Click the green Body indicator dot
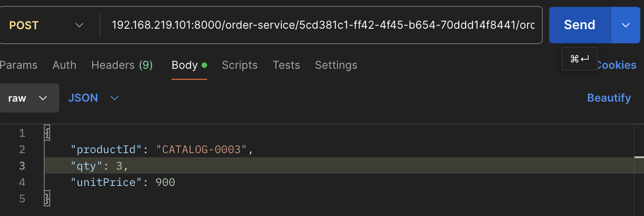 (204, 65)
